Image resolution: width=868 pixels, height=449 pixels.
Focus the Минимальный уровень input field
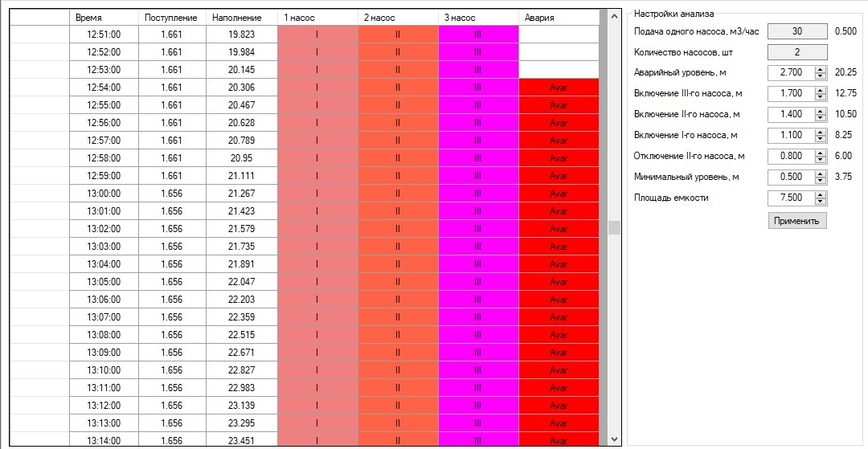791,178
